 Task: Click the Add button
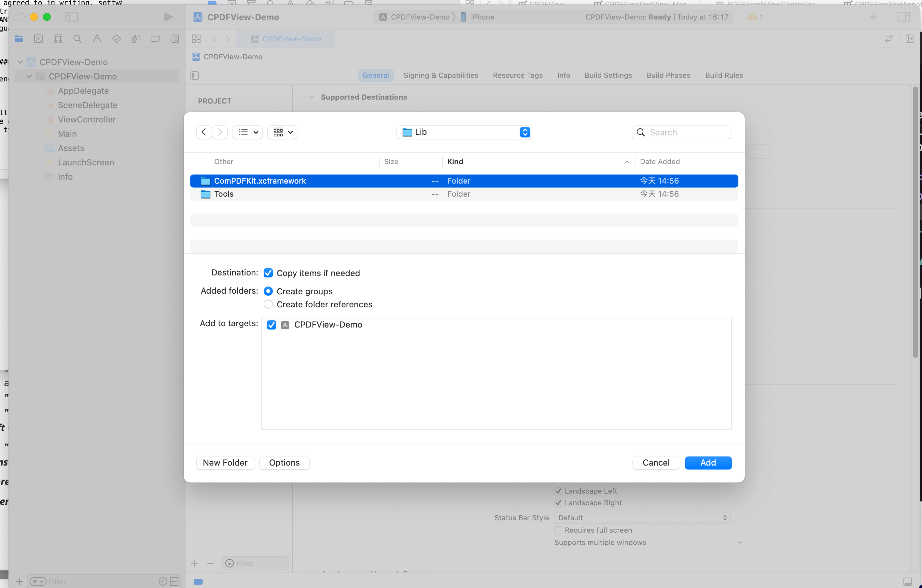707,462
